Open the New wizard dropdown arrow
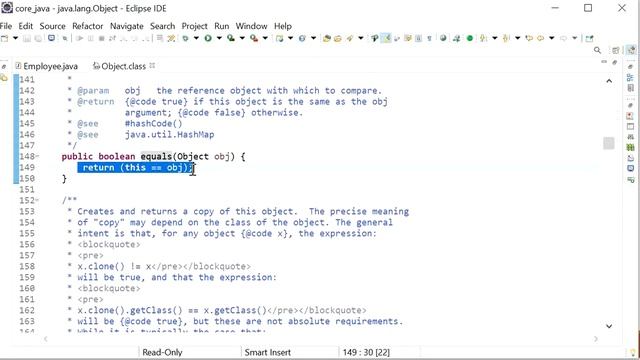Image resolution: width=640 pixels, height=360 pixels. [x=16, y=38]
